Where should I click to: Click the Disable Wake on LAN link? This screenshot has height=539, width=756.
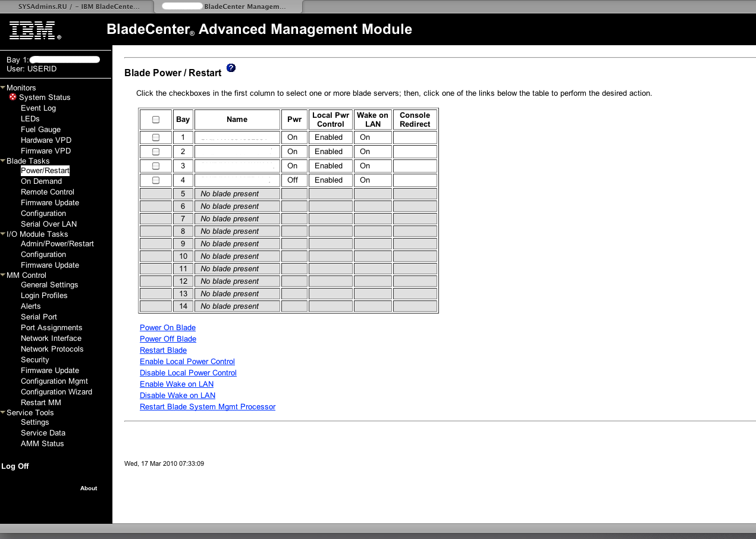click(177, 396)
